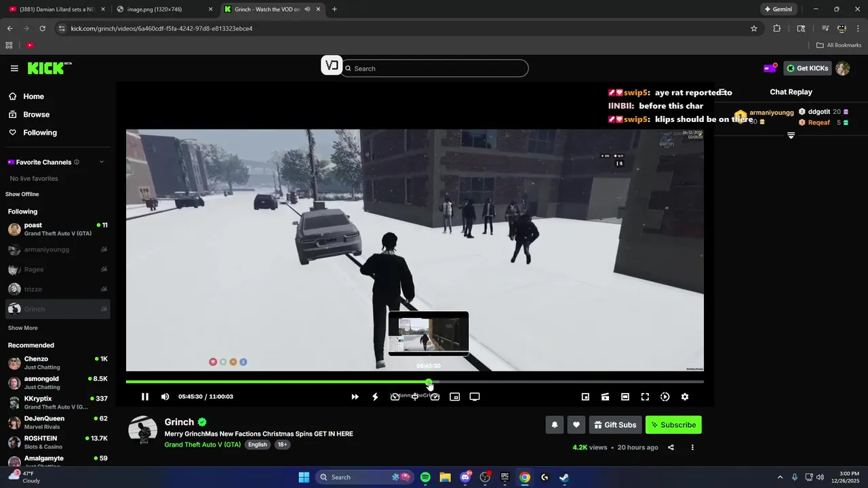This screenshot has height=488, width=868.
Task: Click armaniyoungg in chat gifter leaderboard
Action: [x=771, y=113]
